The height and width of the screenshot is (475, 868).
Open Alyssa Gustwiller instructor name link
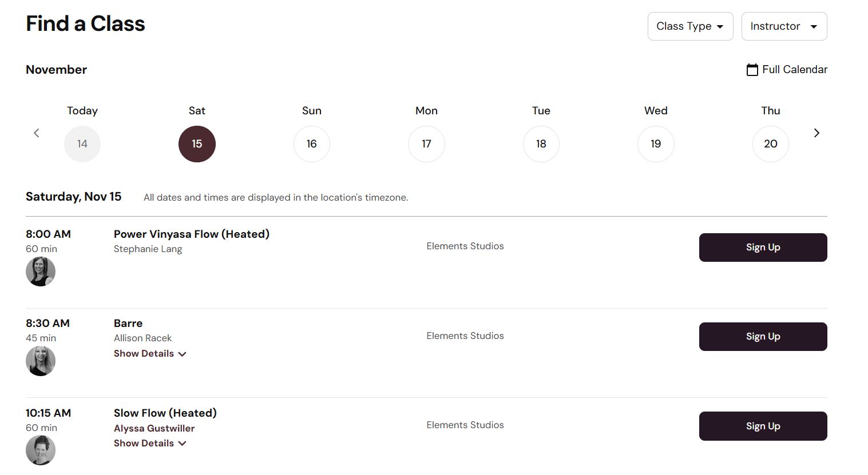click(x=154, y=429)
